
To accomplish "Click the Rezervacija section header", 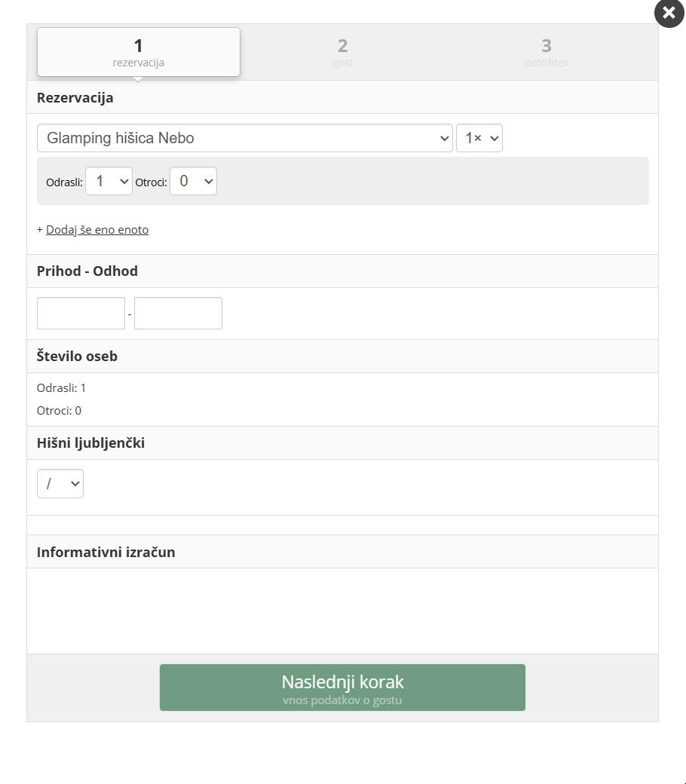I will coord(75,97).
